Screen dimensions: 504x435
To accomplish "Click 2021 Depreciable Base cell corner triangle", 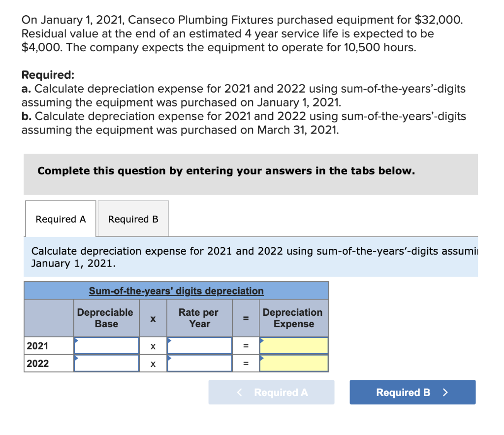I will (76, 339).
